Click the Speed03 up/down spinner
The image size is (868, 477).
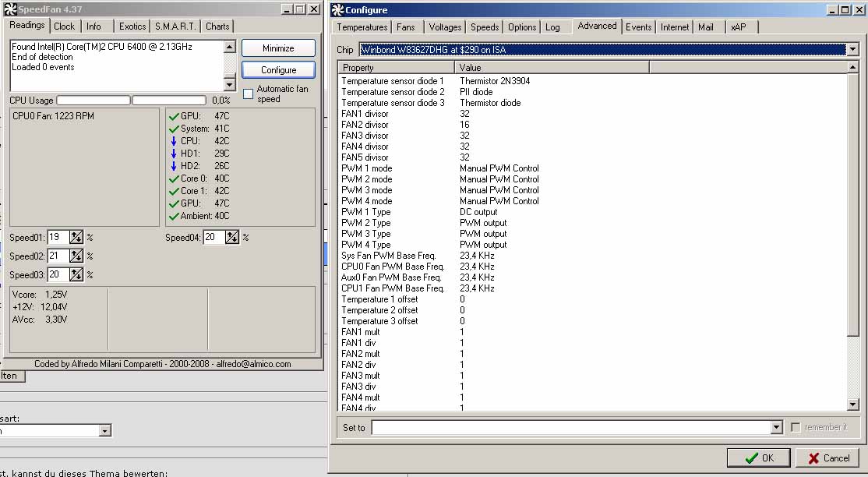(76, 274)
